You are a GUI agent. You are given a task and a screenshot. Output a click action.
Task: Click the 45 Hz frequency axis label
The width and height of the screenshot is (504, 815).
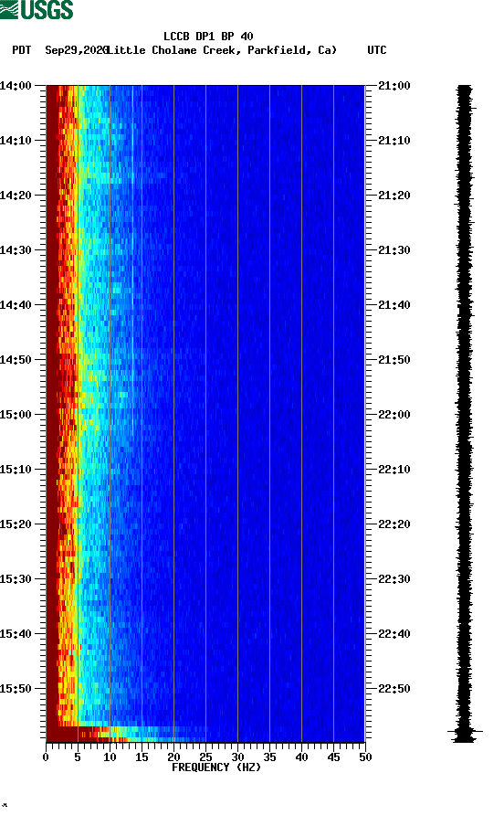(333, 757)
